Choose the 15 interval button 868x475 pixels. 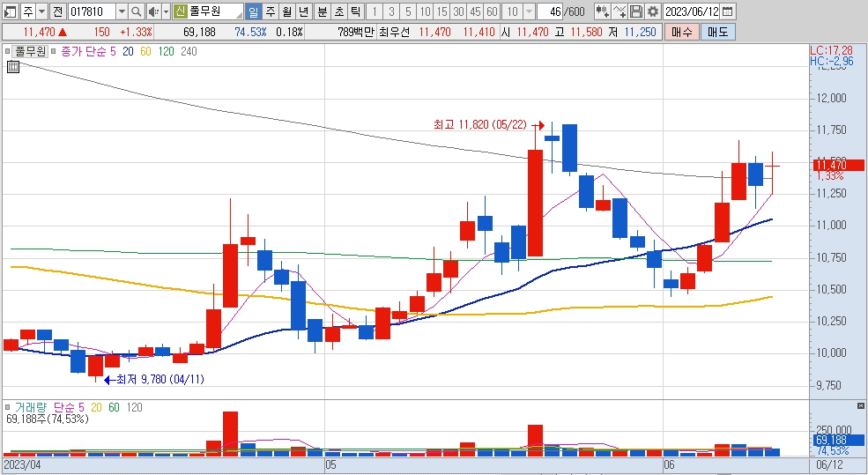[441, 11]
